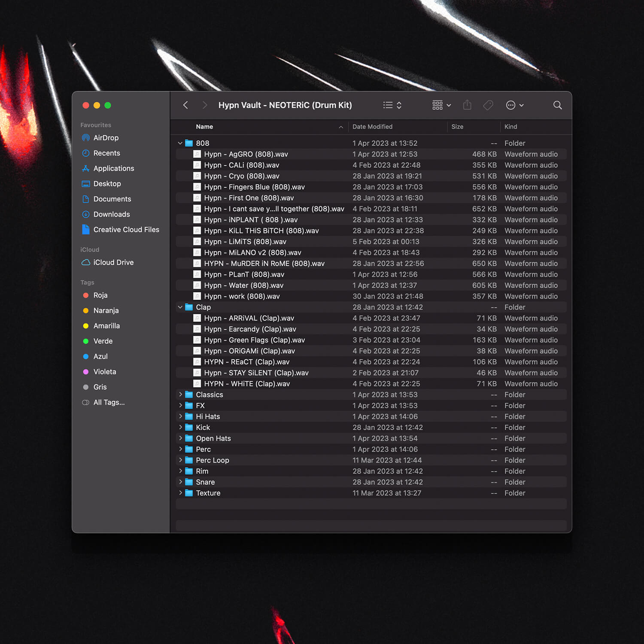Click the Edit Tags icon in toolbar
Viewport: 644px width, 644px height.
488,105
